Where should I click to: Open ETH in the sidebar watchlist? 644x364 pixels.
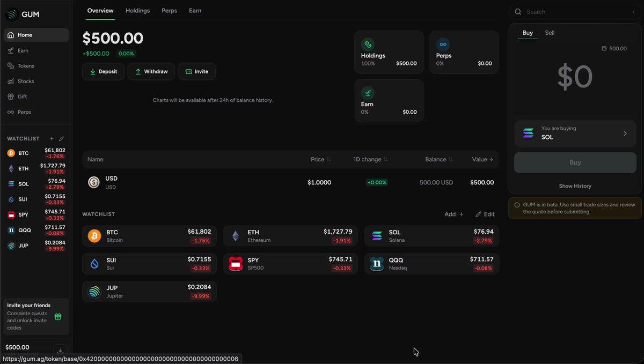click(x=36, y=168)
